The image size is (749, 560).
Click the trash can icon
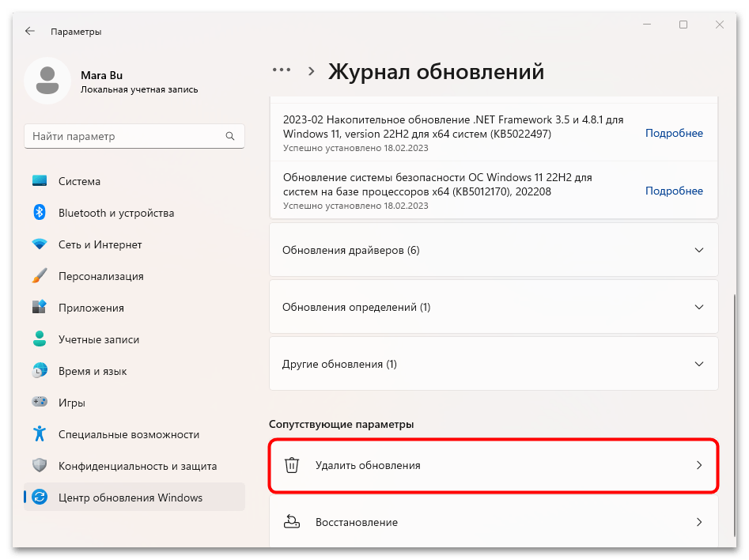click(292, 465)
